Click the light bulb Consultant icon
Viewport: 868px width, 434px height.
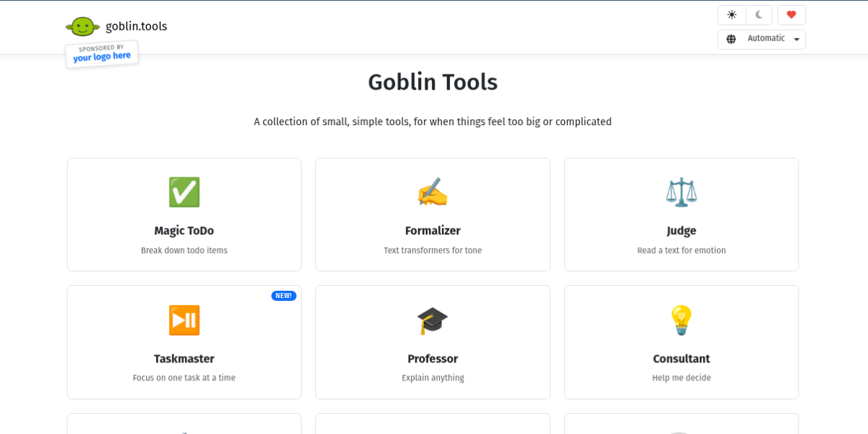pos(681,320)
